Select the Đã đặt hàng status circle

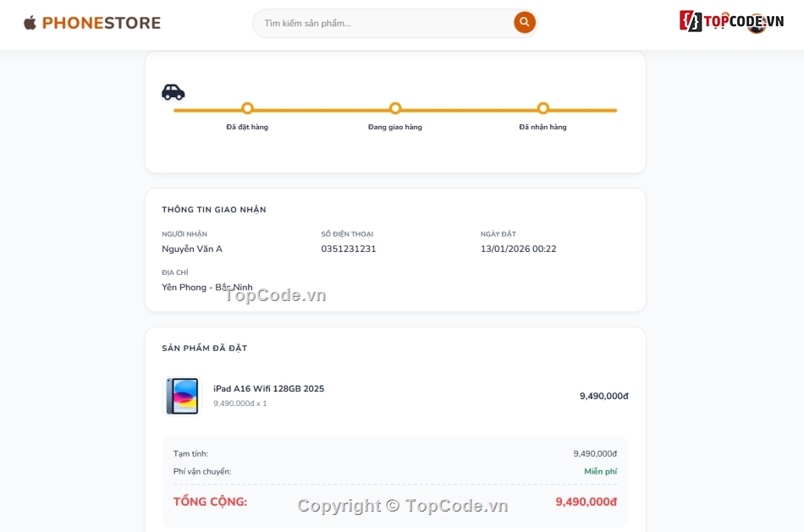point(247,108)
